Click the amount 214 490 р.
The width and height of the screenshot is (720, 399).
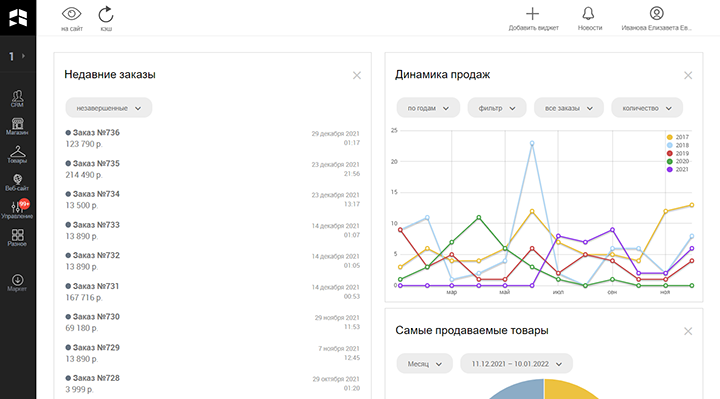84,175
